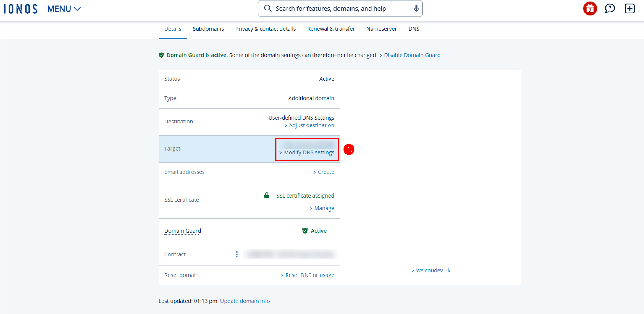The width and height of the screenshot is (644, 314).
Task: Open the Nameserver tab
Action: 381,29
